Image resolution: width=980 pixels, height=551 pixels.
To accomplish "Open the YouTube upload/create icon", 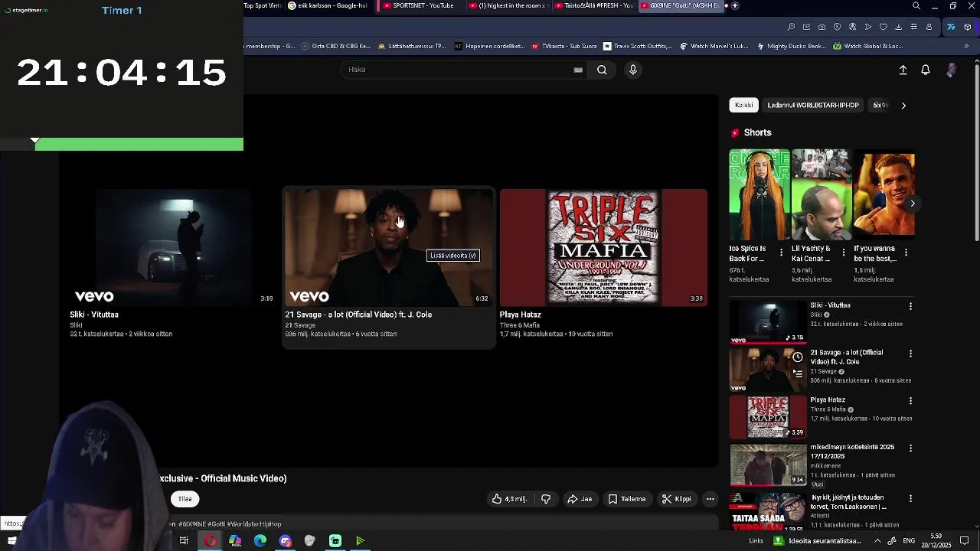I will pyautogui.click(x=903, y=70).
